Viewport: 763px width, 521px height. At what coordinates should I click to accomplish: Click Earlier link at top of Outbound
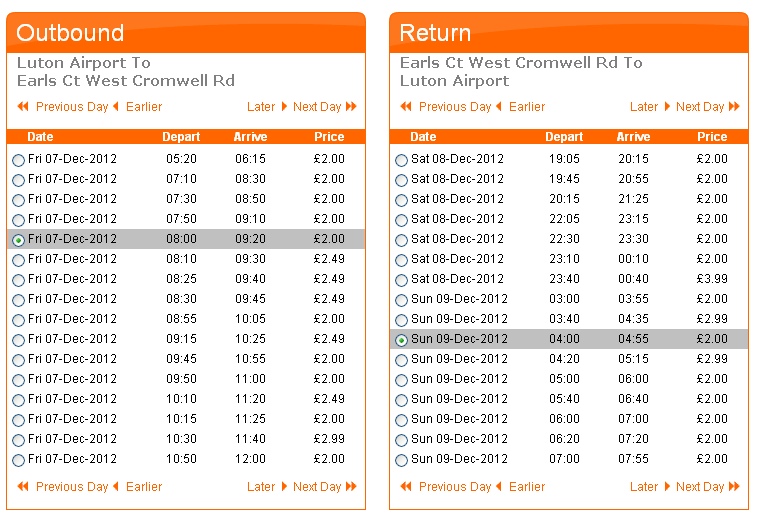coord(144,107)
